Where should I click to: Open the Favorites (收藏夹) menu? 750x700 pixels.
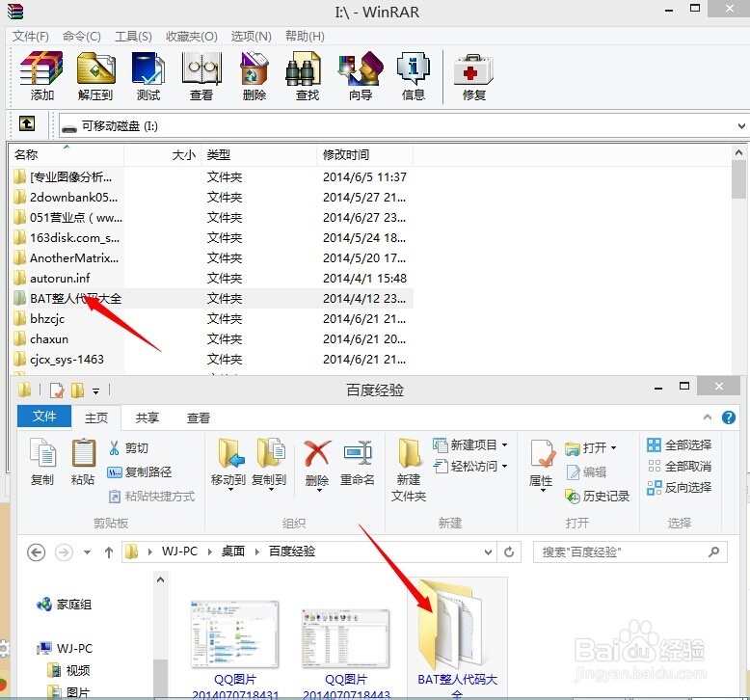[192, 37]
